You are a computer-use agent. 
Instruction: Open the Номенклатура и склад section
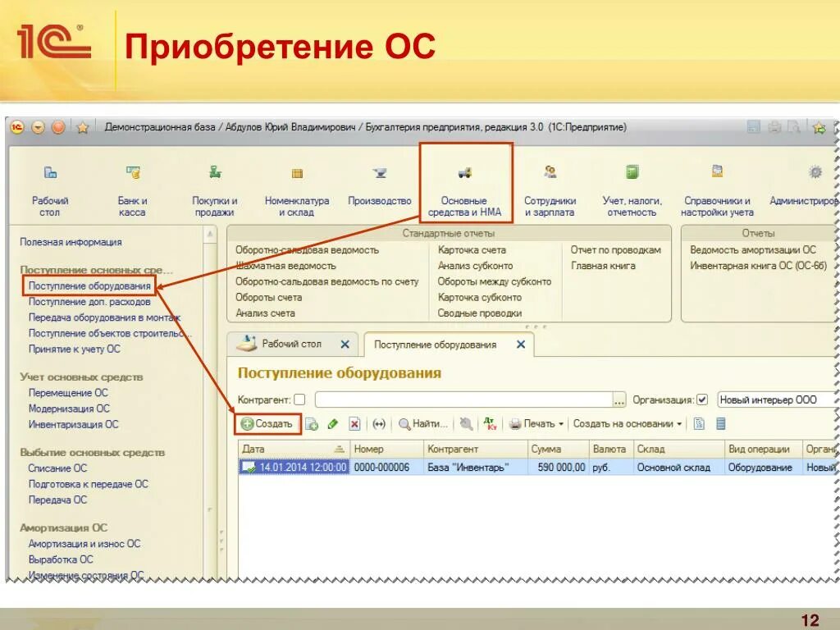(x=297, y=190)
